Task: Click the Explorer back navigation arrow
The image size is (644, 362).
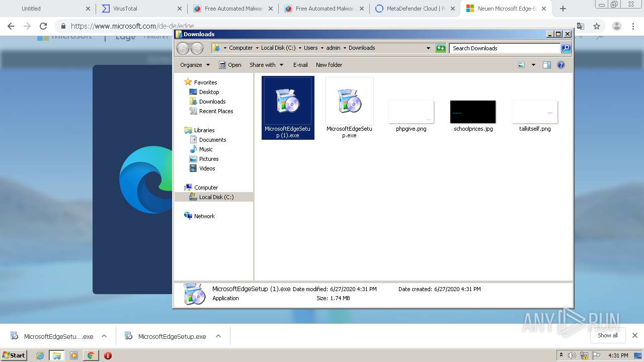Action: click(183, 48)
